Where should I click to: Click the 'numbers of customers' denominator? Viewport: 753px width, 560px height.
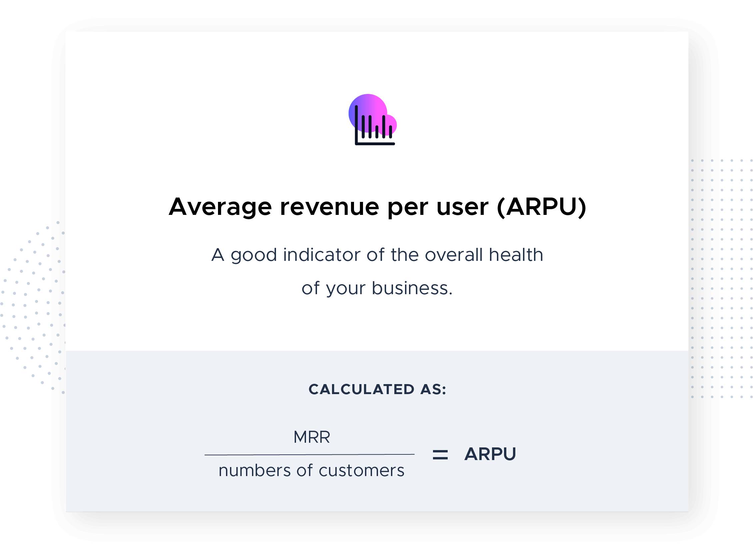(311, 470)
